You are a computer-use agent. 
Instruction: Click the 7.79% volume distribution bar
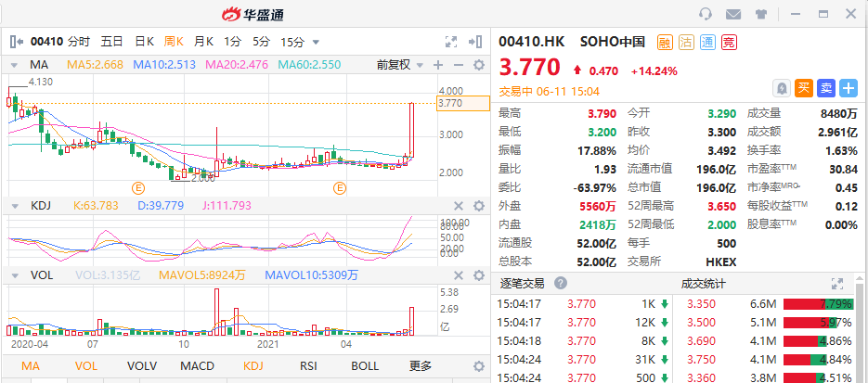[x=818, y=304]
